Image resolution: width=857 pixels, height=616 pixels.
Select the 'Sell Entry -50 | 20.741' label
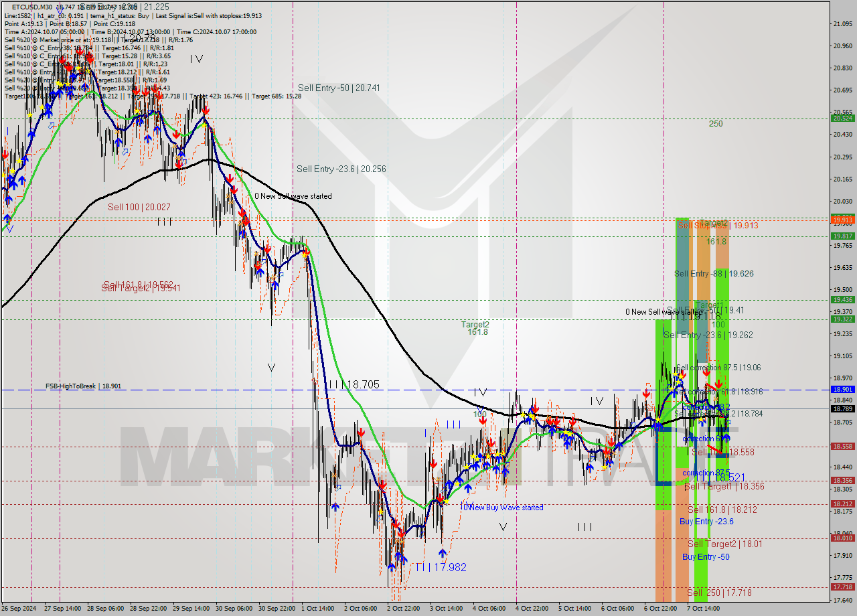339,88
